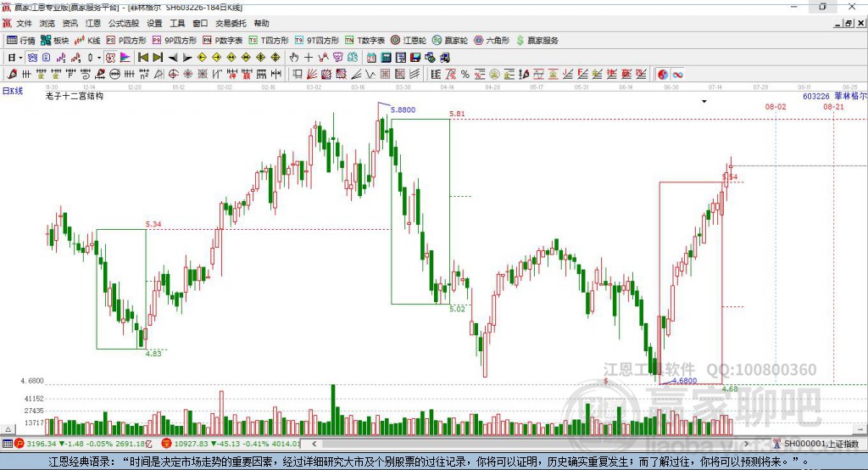This screenshot has height=470, width=868.
Task: Open the 设置 menu
Action: click(154, 23)
